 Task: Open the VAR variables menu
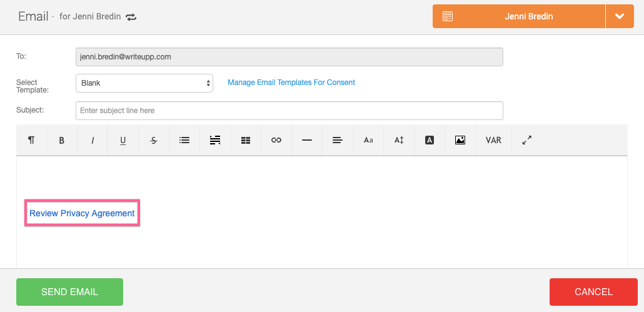pyautogui.click(x=493, y=140)
